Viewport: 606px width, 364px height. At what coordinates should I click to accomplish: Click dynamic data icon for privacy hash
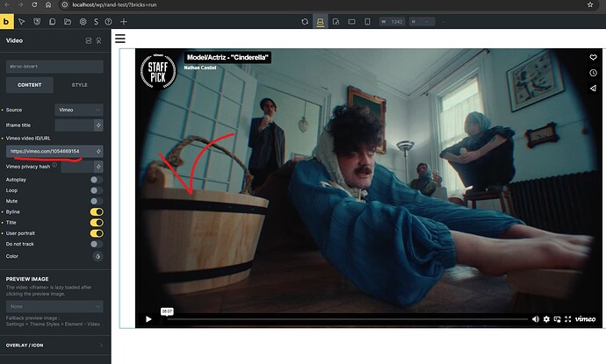[x=98, y=167]
